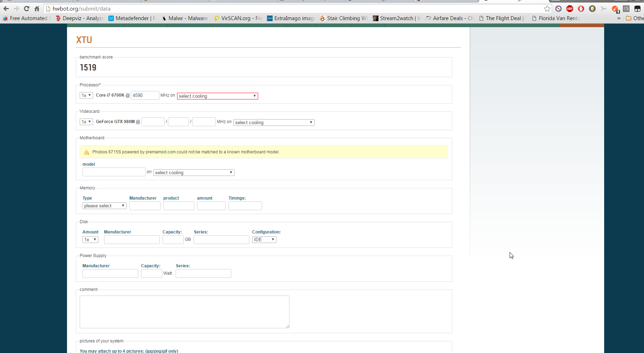Click the gray ES extension icon
The height and width of the screenshot is (353, 644).
[x=626, y=8]
